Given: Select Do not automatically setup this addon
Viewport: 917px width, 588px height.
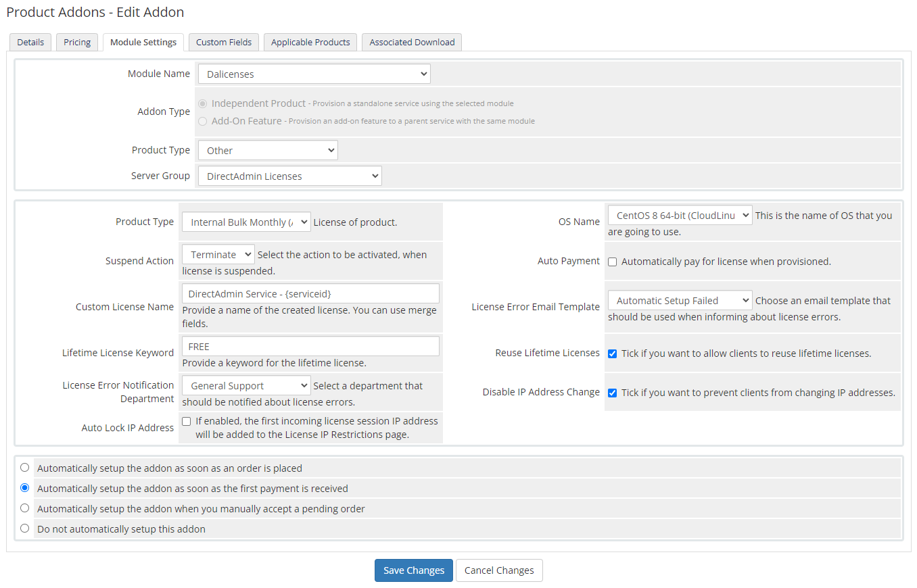Looking at the screenshot, I should 24,528.
